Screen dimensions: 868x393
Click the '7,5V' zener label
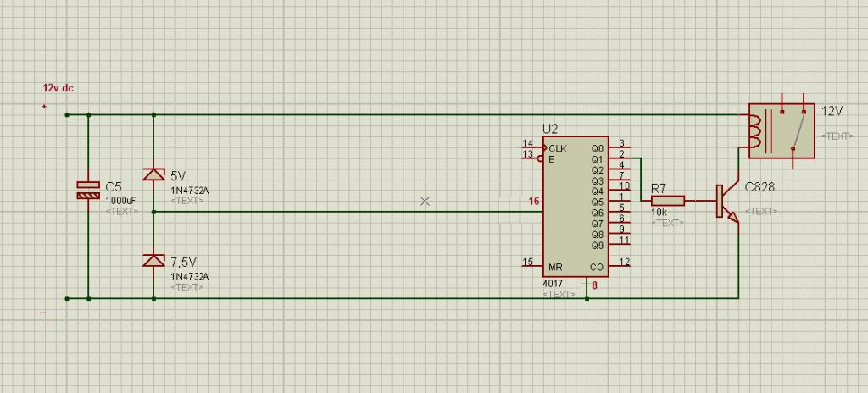pos(183,261)
